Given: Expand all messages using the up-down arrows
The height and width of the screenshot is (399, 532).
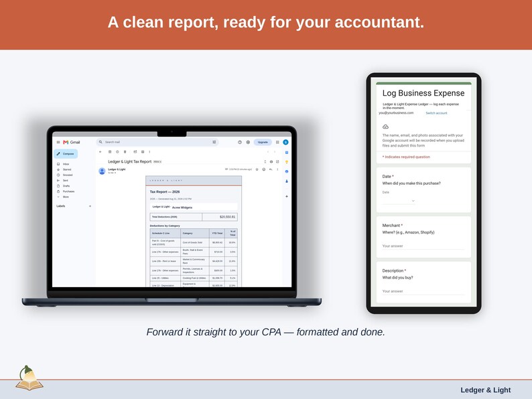Looking at the screenshot, I should click(265, 162).
